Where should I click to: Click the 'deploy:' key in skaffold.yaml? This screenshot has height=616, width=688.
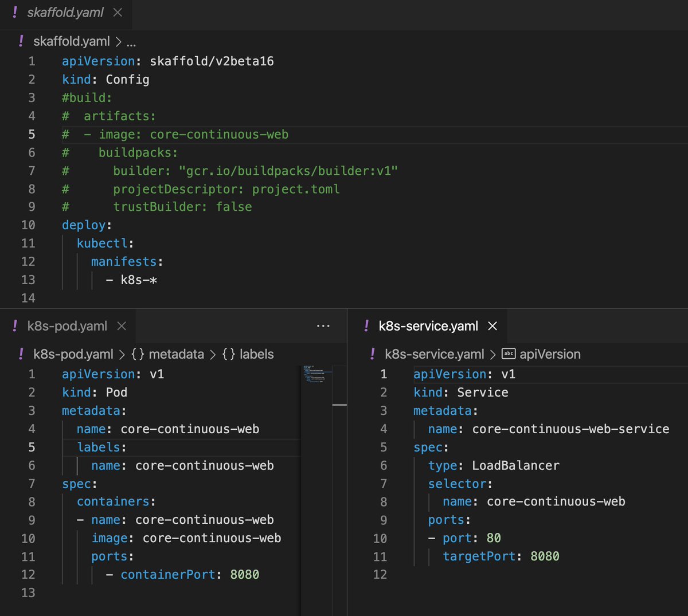click(87, 225)
